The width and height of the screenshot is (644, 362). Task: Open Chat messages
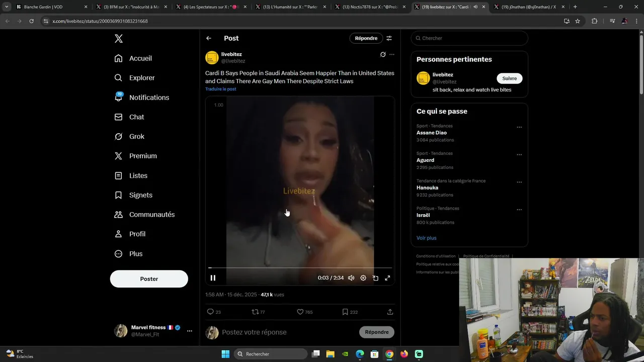click(x=129, y=117)
